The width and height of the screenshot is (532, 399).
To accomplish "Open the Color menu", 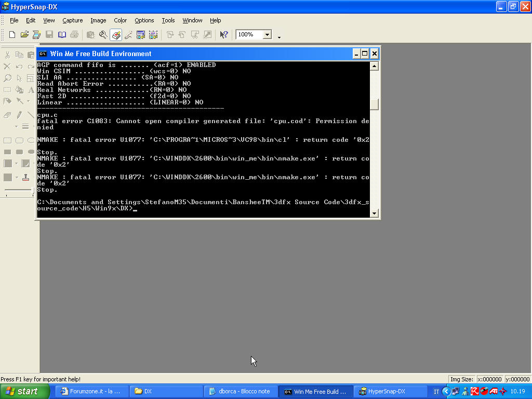I will (x=120, y=20).
